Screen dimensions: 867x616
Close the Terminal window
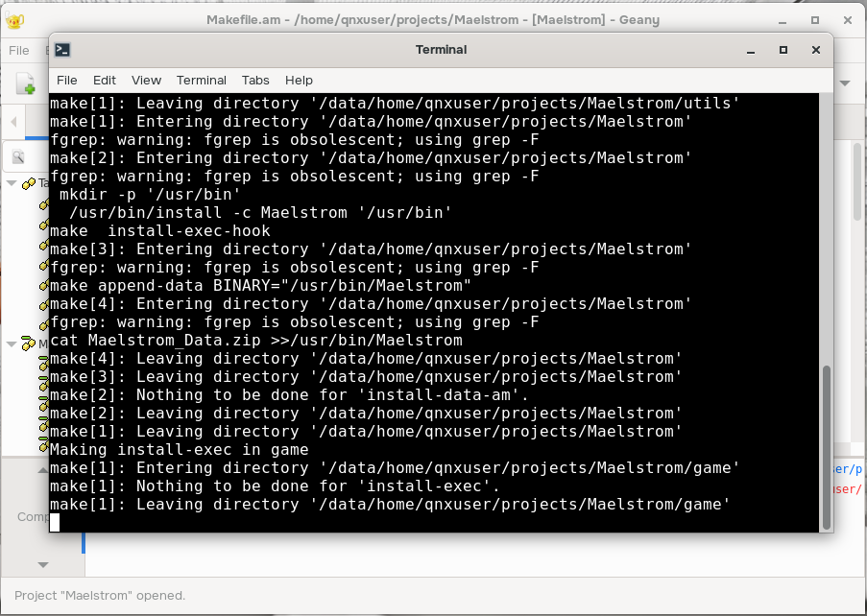(815, 50)
